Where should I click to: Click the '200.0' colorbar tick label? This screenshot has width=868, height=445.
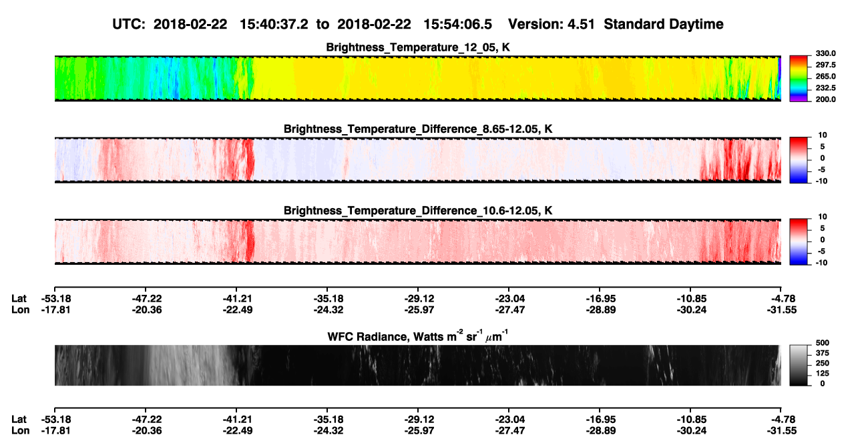pos(825,99)
